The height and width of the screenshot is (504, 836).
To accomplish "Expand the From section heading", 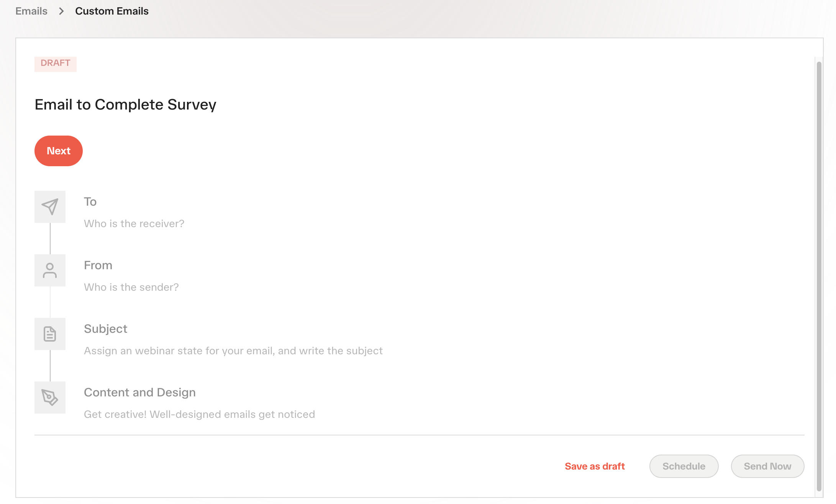I will 98,265.
